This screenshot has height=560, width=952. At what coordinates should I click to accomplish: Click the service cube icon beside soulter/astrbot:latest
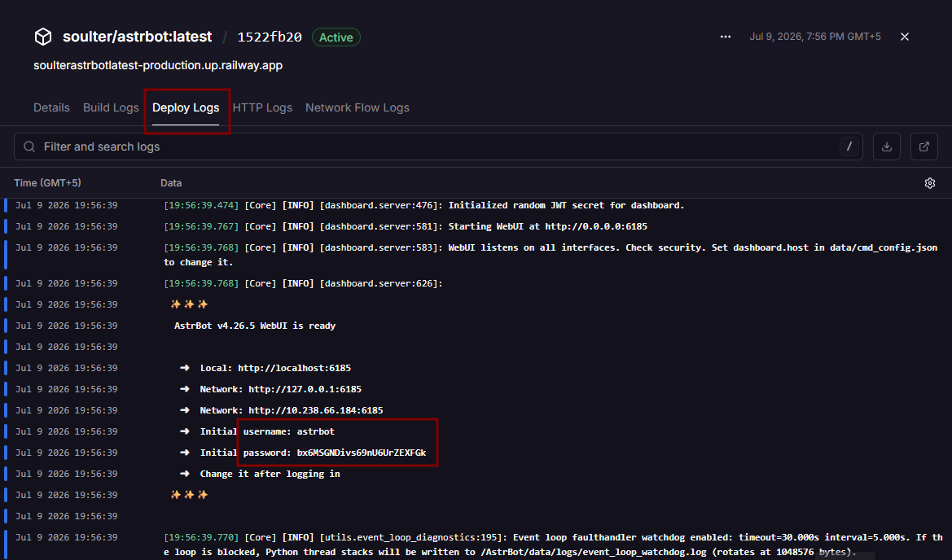pos(43,37)
